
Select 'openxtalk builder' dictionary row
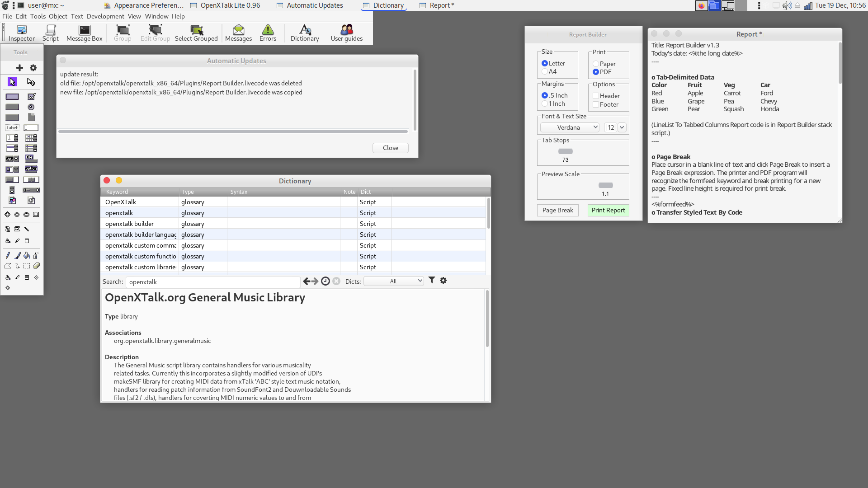coord(293,224)
